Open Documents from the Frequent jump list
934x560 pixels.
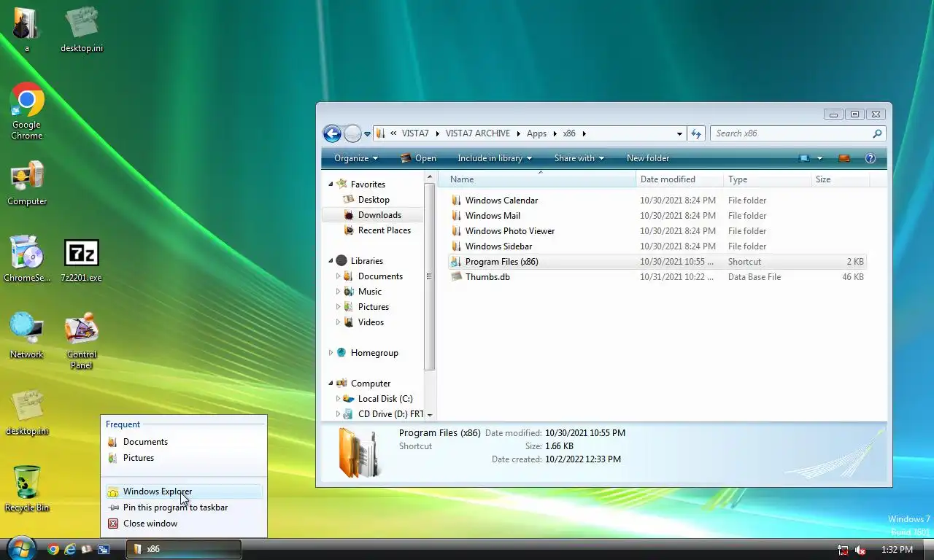pos(184,442)
